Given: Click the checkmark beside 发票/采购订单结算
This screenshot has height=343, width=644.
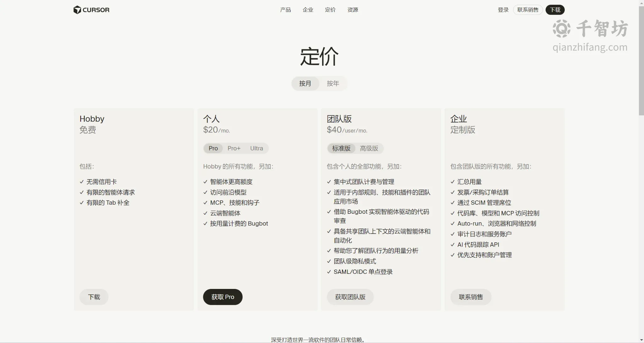Looking at the screenshot, I should (x=452, y=192).
